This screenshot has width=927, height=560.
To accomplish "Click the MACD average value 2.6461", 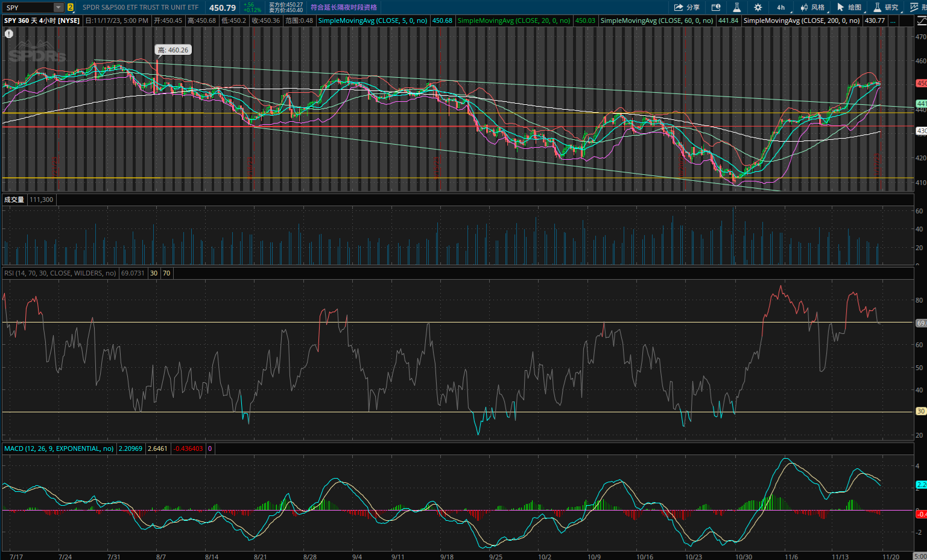I will pyautogui.click(x=157, y=448).
